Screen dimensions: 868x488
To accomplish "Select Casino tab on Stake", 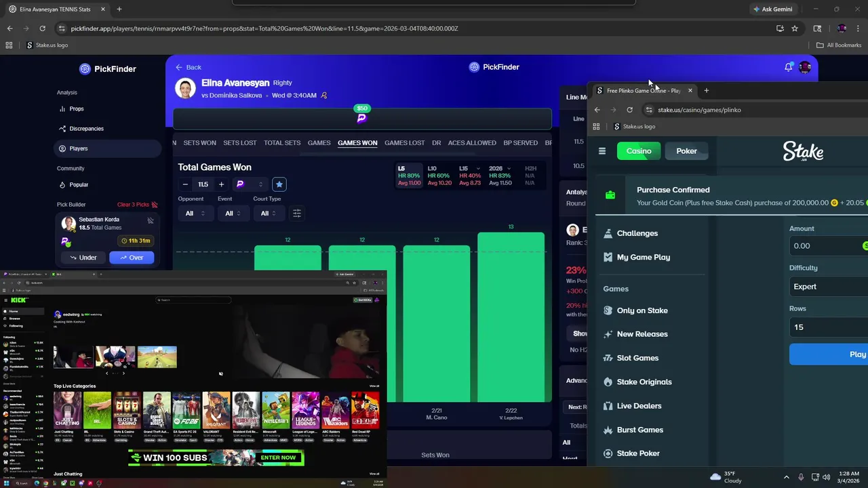I will [639, 151].
